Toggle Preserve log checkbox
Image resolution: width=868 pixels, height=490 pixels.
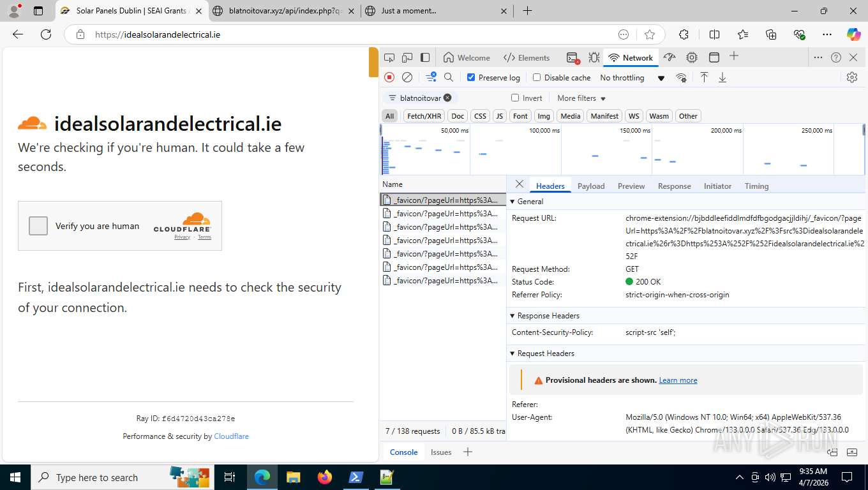click(471, 77)
